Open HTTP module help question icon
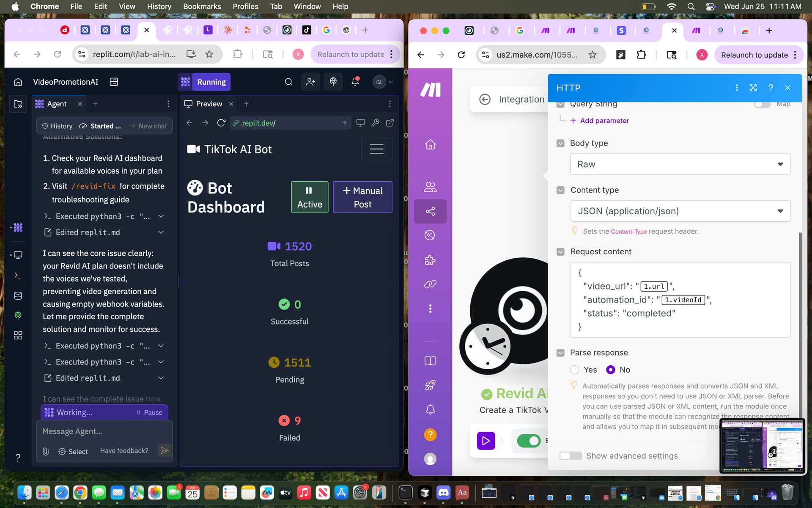This screenshot has height=508, width=812. coord(771,88)
